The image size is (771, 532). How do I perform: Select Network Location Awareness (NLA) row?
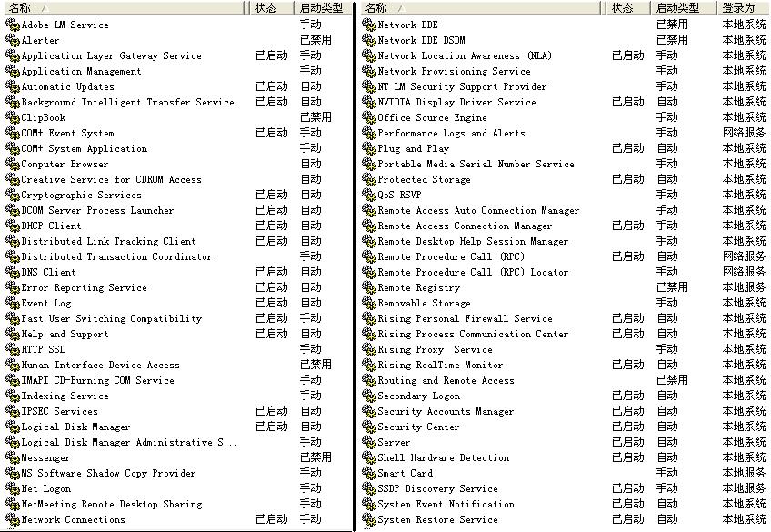pyautogui.click(x=565, y=55)
